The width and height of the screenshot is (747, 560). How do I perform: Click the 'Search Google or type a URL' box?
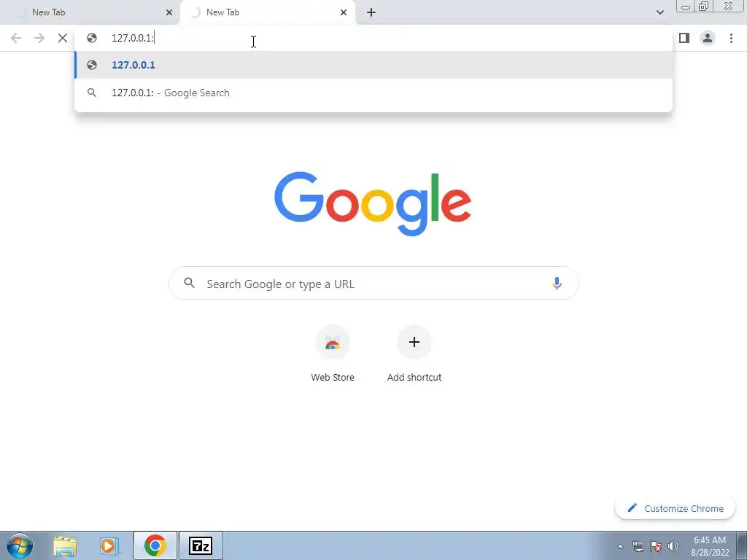pos(373,284)
